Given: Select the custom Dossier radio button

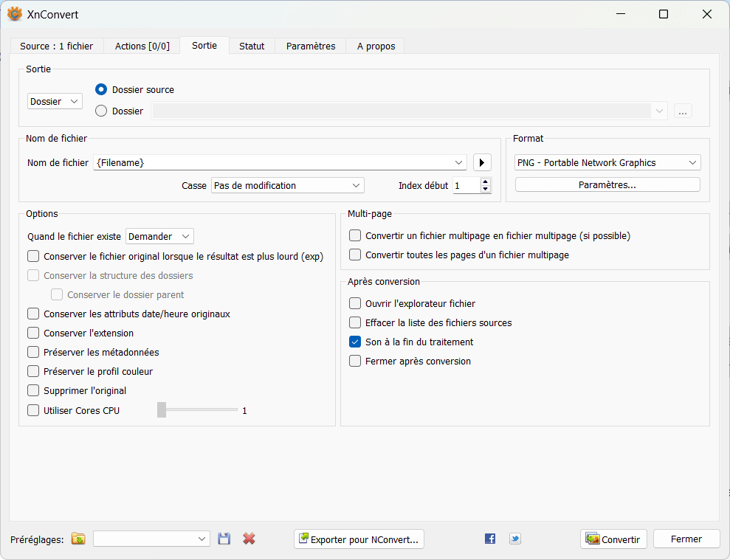Looking at the screenshot, I should [x=101, y=111].
